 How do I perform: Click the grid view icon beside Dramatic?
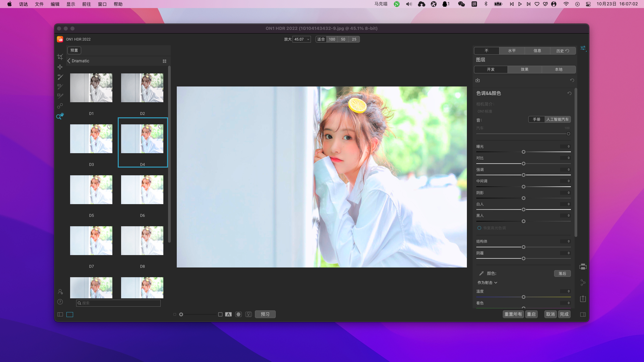164,61
